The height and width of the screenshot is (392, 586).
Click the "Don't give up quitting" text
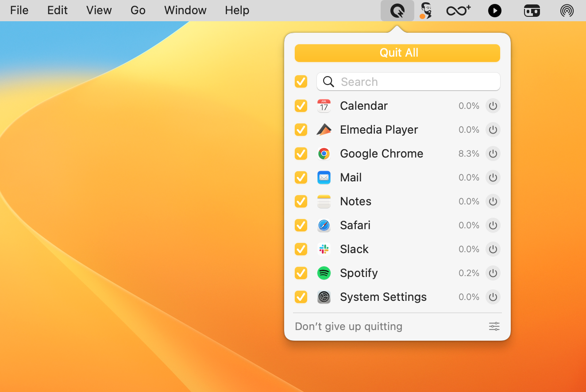pyautogui.click(x=349, y=327)
